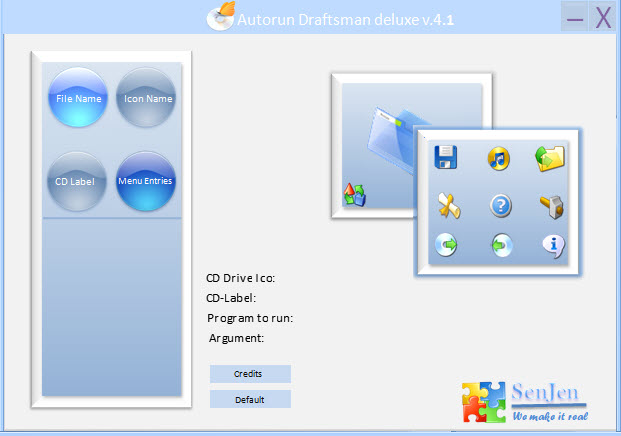The width and height of the screenshot is (621, 436).
Task: Click the hammer tool icon
Action: (552, 206)
